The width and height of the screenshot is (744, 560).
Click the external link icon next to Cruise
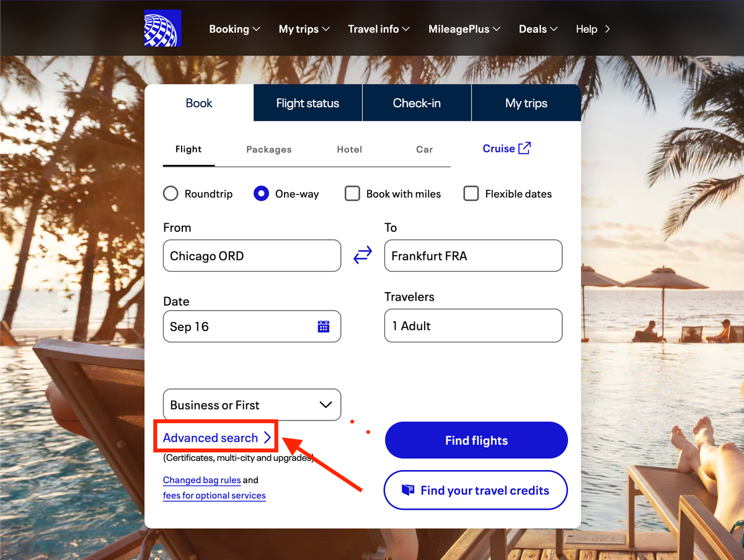525,148
